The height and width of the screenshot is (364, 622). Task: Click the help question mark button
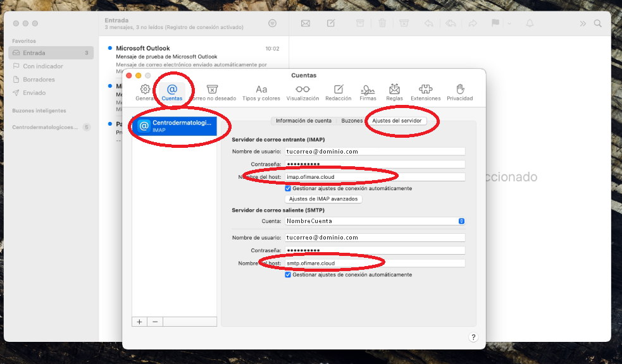tap(473, 337)
